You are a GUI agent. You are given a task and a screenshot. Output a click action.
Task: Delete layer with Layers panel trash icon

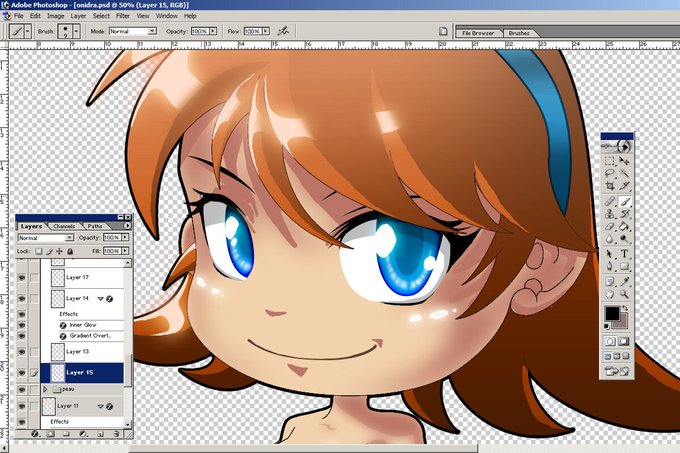[116, 433]
